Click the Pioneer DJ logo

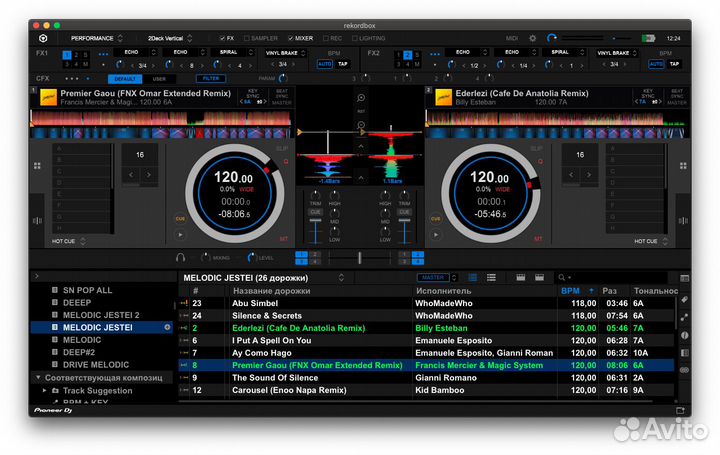(51, 410)
